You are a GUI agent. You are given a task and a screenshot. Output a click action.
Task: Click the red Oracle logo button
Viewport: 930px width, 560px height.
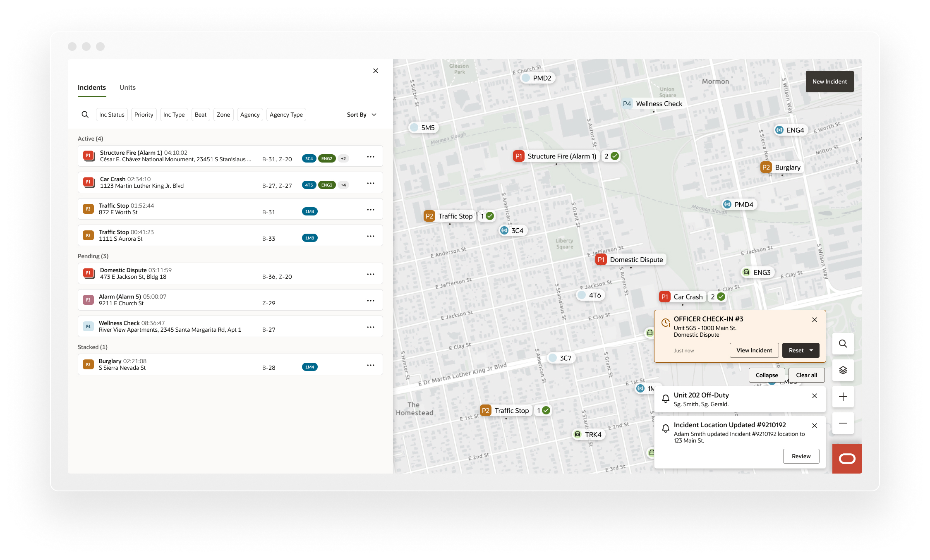847,459
